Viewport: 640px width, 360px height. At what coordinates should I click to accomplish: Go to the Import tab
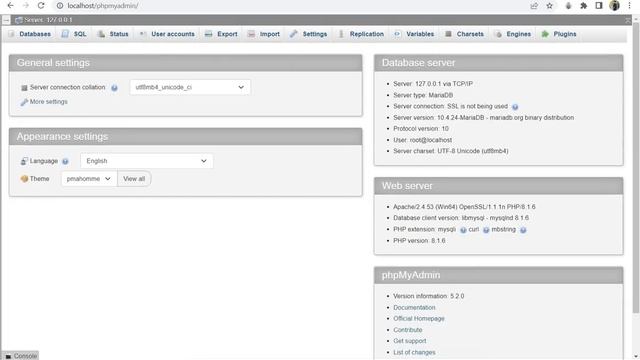(264, 34)
